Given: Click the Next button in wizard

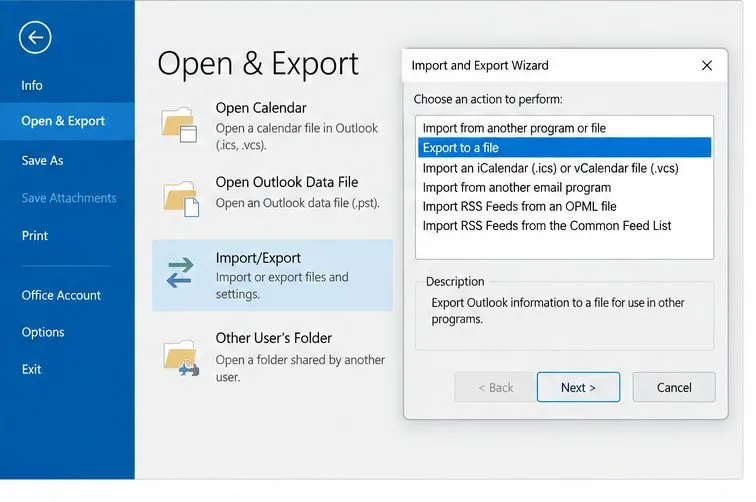Looking at the screenshot, I should (x=578, y=387).
